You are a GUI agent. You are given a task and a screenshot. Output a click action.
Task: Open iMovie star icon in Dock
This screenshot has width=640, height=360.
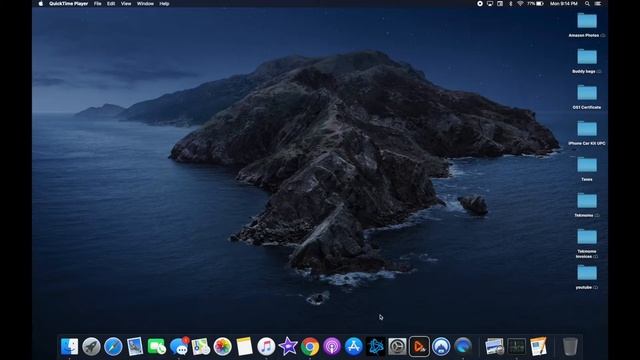tap(288, 347)
